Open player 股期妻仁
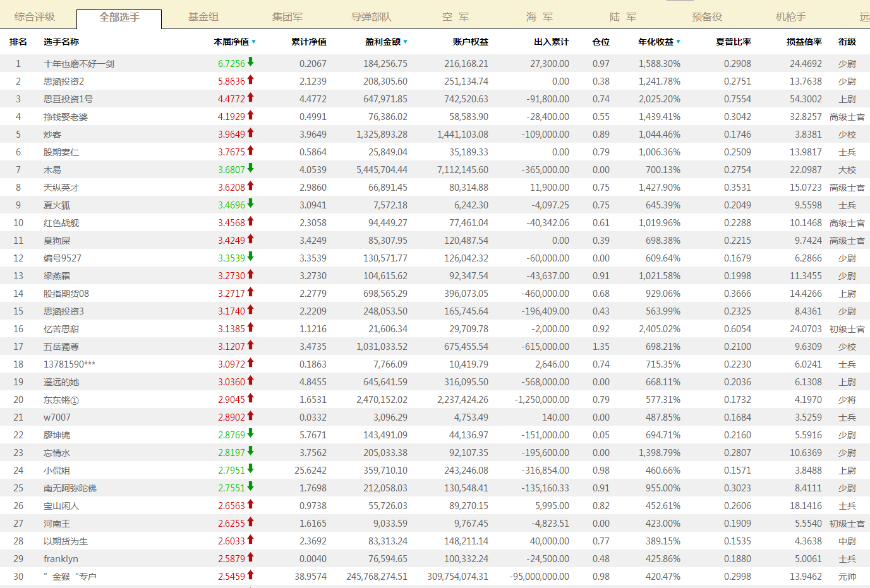The image size is (870, 588). click(61, 152)
